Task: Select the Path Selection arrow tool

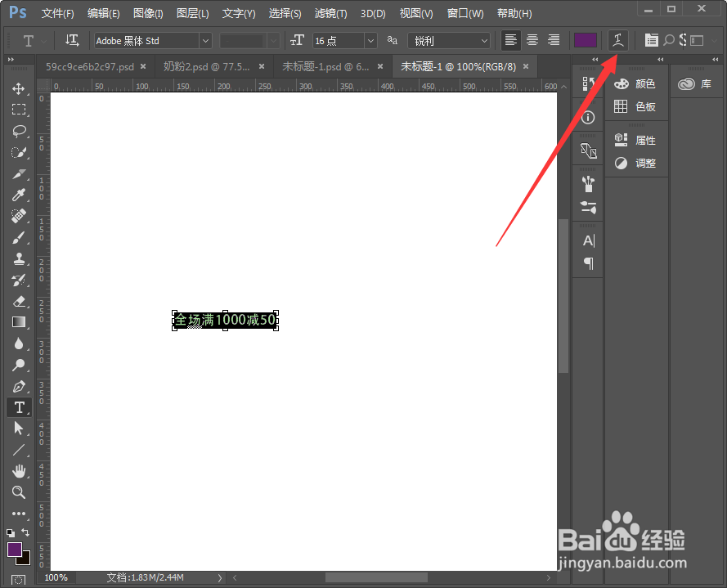Action: (19, 429)
